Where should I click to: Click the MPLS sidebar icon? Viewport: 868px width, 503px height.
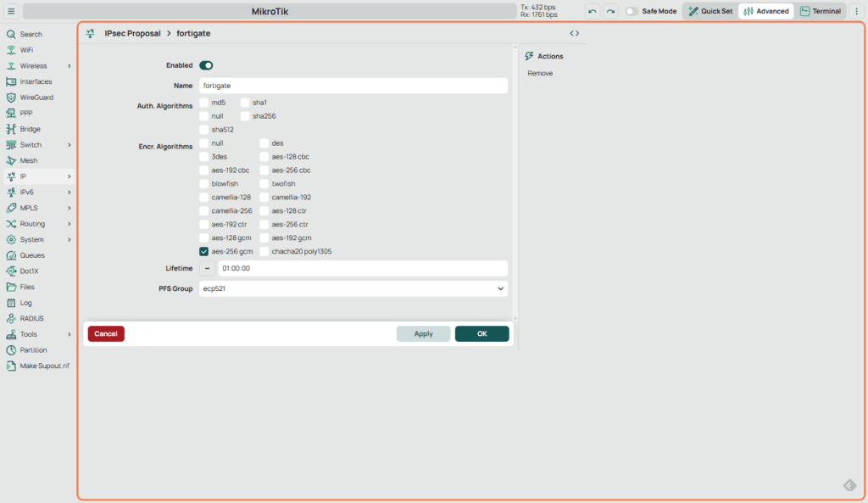click(x=11, y=209)
